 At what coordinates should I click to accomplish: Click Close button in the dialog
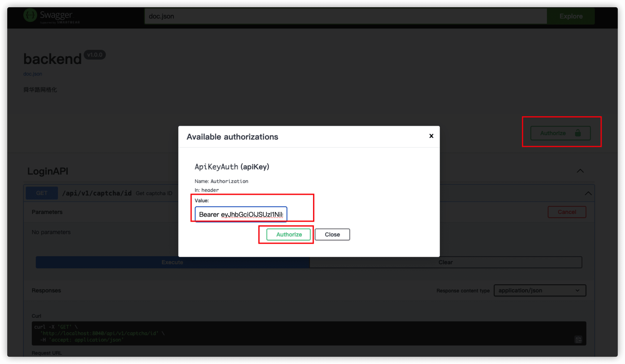pyautogui.click(x=332, y=234)
